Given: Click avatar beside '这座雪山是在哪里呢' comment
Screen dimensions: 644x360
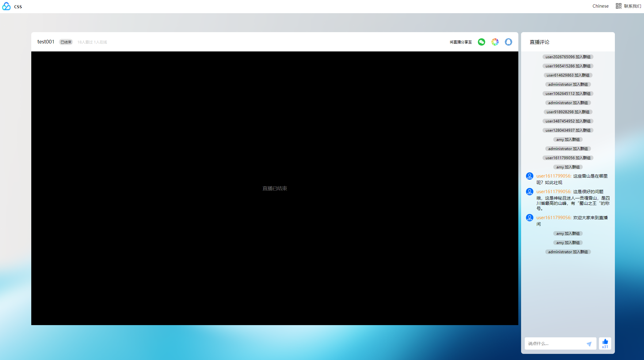Looking at the screenshot, I should pos(529,176).
